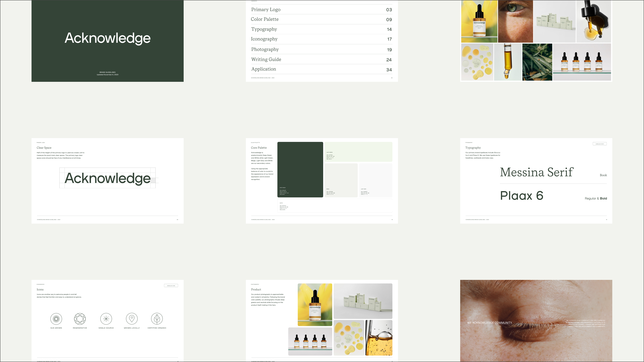Pick the Deep Green color swatch
The width and height of the screenshot is (644, 362).
pos(300,169)
